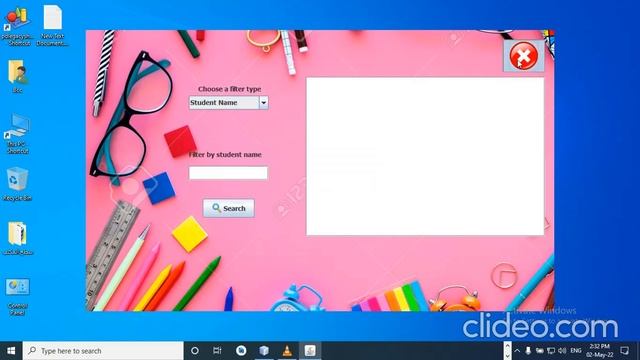Click the Search button
This screenshot has height=360, width=640.
(x=229, y=208)
